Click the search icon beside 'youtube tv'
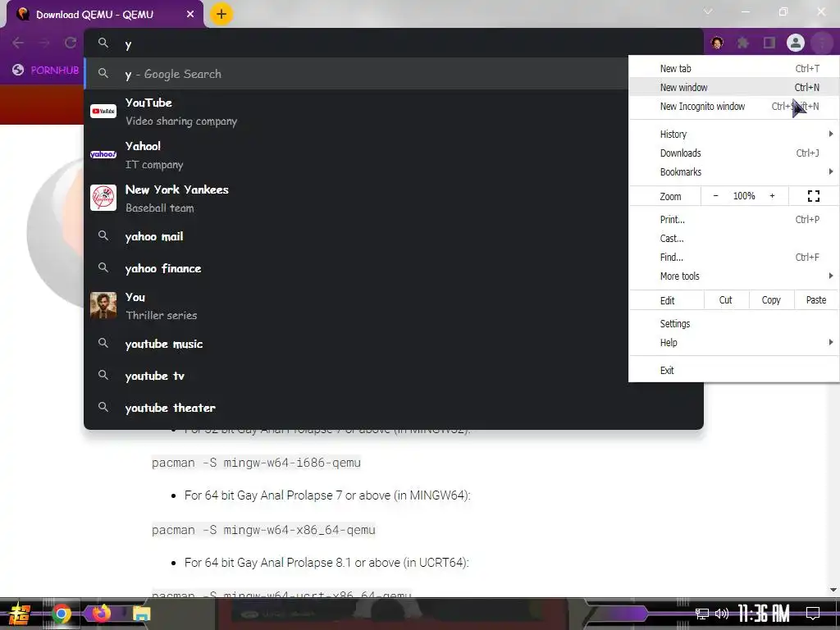 point(103,375)
